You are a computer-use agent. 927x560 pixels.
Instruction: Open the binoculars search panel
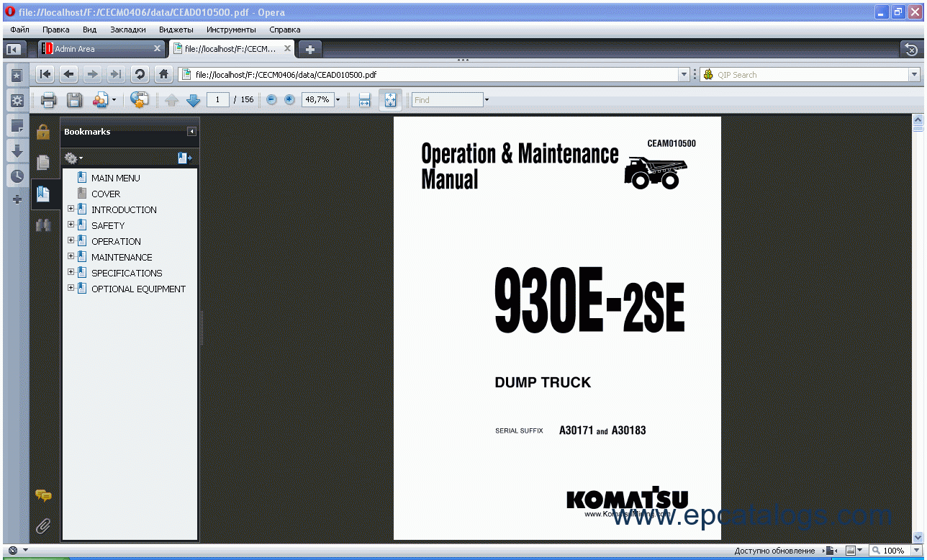[43, 225]
